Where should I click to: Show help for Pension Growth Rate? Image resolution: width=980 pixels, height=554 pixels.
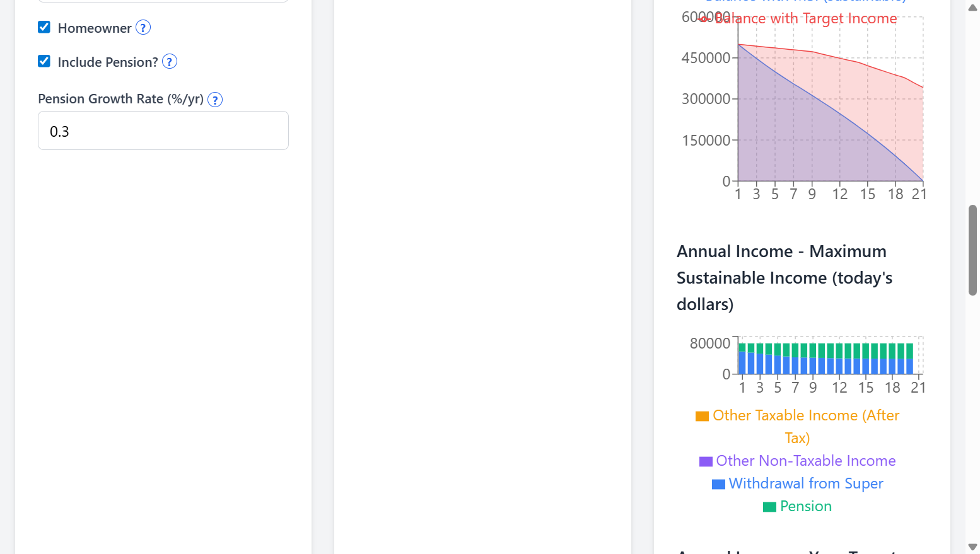(215, 100)
